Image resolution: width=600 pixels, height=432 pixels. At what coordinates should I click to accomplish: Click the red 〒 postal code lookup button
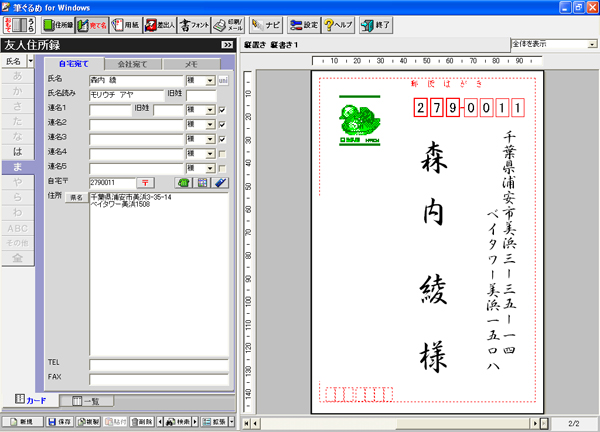click(x=145, y=183)
